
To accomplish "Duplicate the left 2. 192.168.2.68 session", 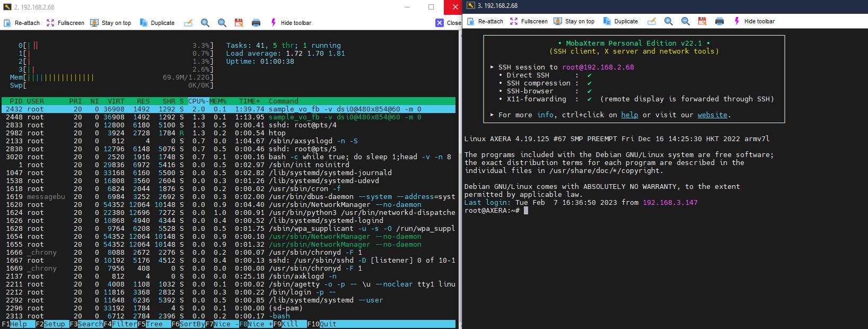I will pyautogui.click(x=157, y=23).
